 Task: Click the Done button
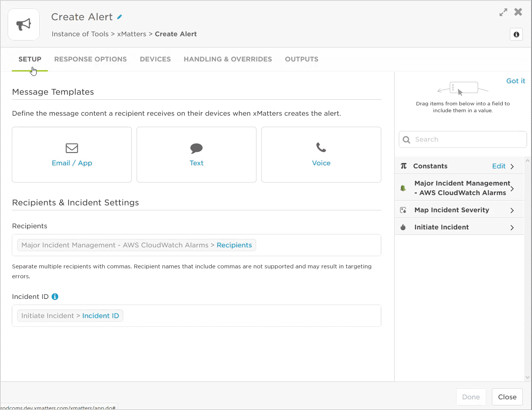click(471, 397)
